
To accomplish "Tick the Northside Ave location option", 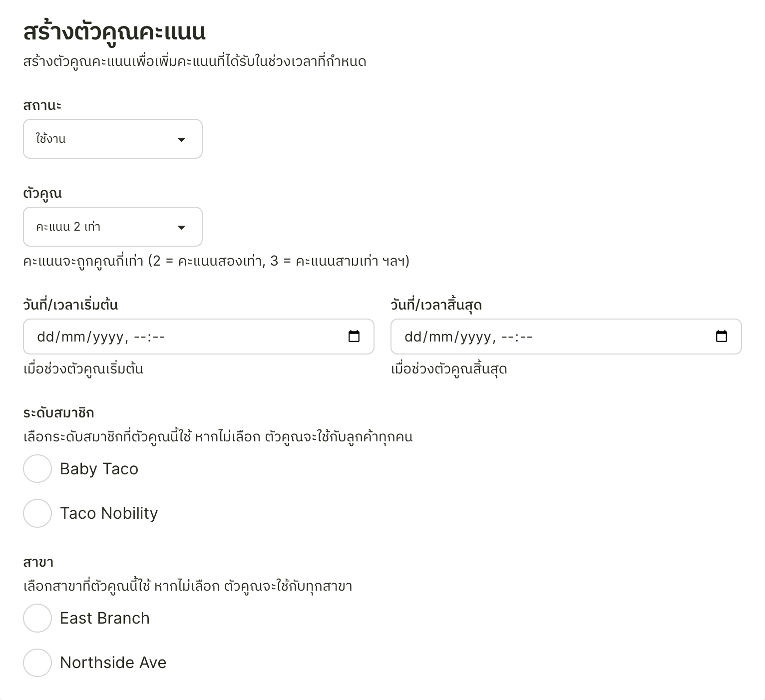I will click(x=37, y=663).
